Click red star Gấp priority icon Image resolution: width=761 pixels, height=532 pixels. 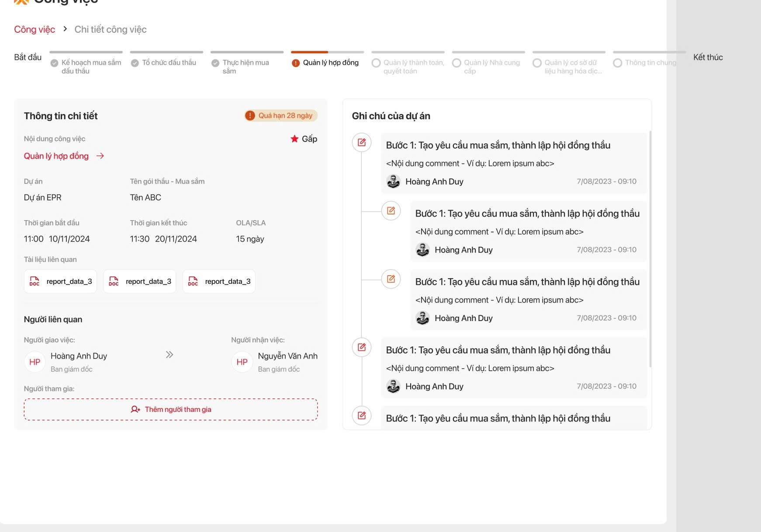click(x=294, y=139)
